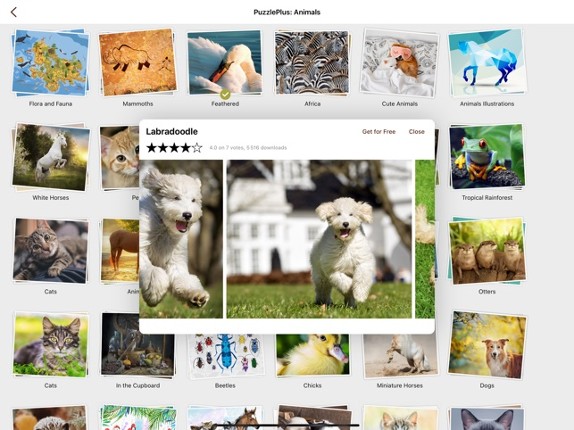This screenshot has height=430, width=574.
Task: Select the running labradoodle close-up preview image
Action: point(181,239)
